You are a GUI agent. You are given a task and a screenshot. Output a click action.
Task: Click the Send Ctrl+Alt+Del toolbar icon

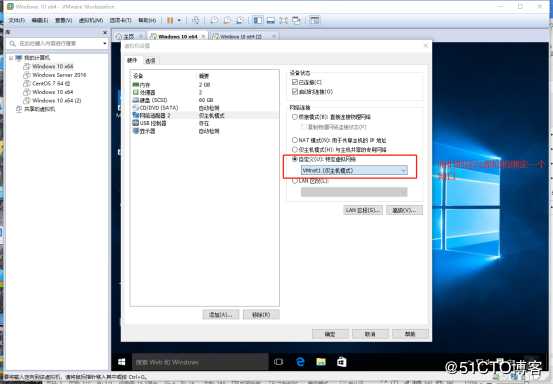195,20
